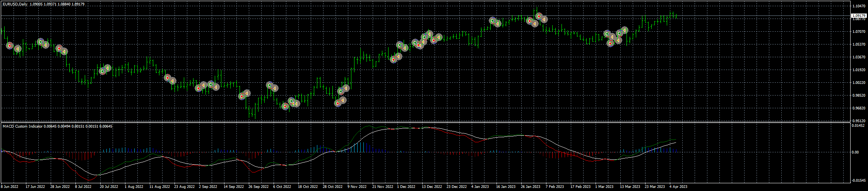This screenshot has width=868, height=191.
Task: Select the 1 Mar 2023 date label
Action: tap(604, 187)
